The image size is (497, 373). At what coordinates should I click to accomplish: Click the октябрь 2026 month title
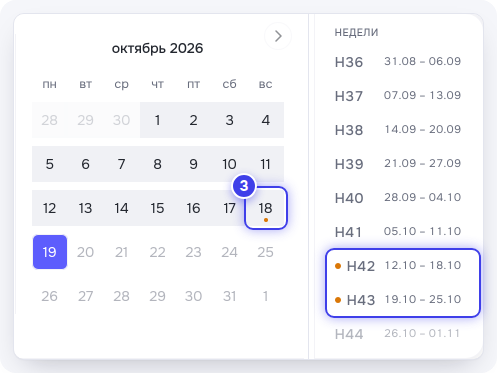point(157,48)
